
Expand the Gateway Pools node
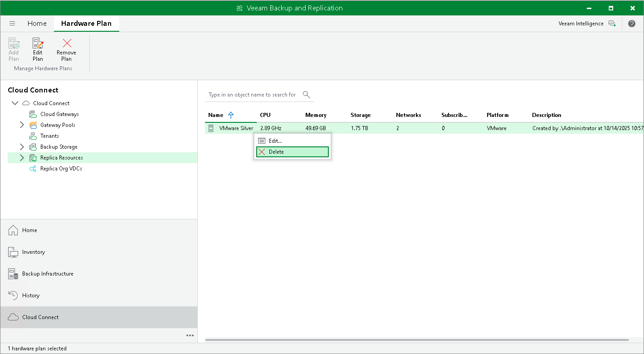tap(22, 125)
